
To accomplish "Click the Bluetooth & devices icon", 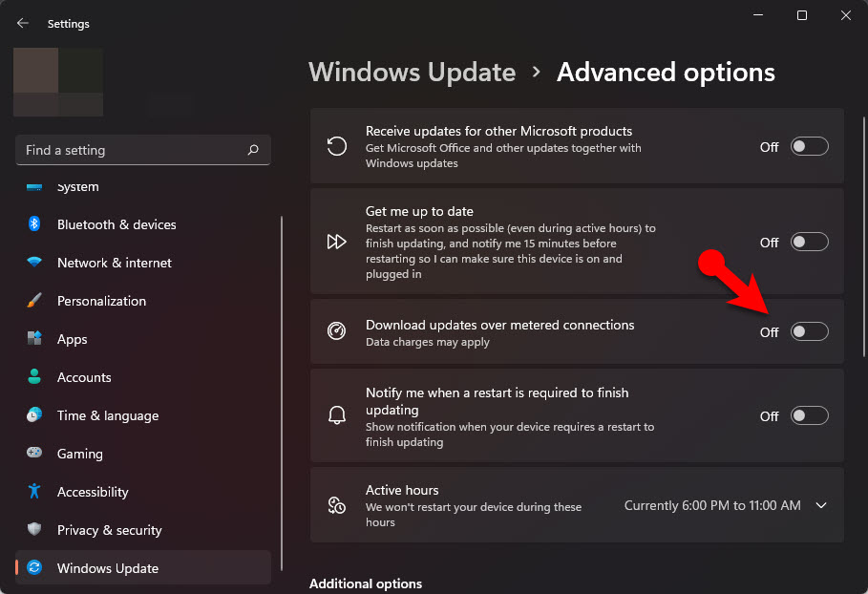I will pos(34,224).
